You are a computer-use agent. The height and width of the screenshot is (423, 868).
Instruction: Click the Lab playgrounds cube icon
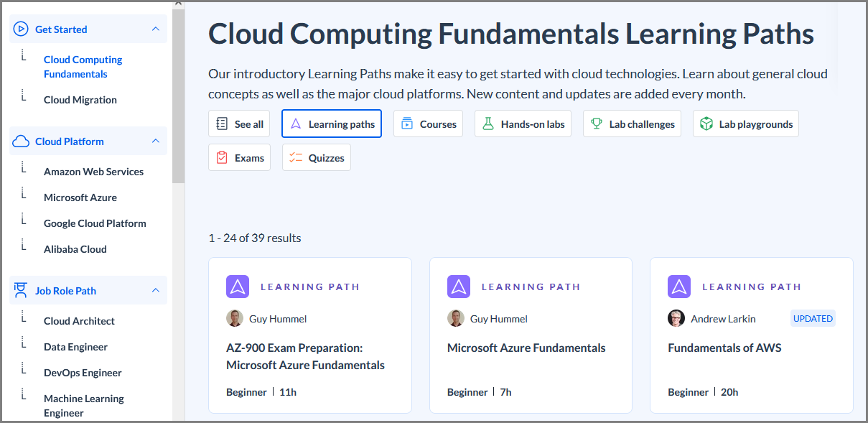[706, 124]
